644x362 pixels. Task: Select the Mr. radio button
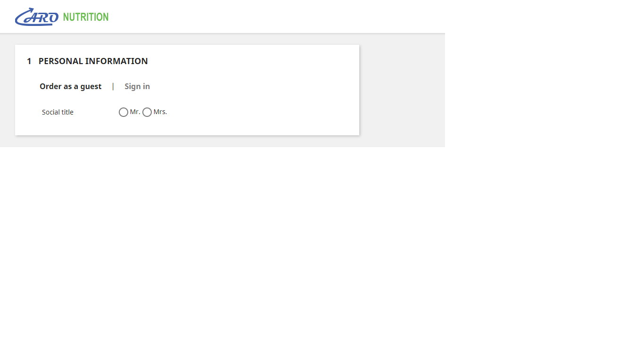(x=124, y=112)
